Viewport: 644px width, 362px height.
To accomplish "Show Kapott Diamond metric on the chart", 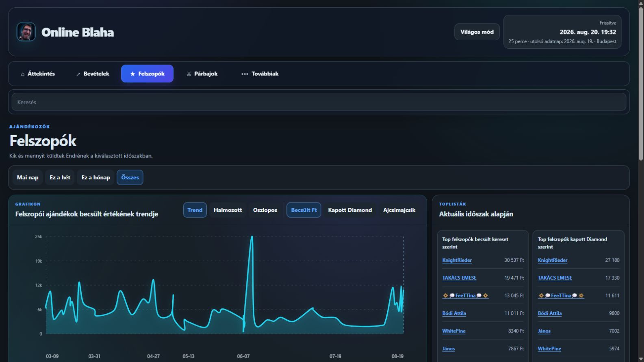I will (x=350, y=210).
